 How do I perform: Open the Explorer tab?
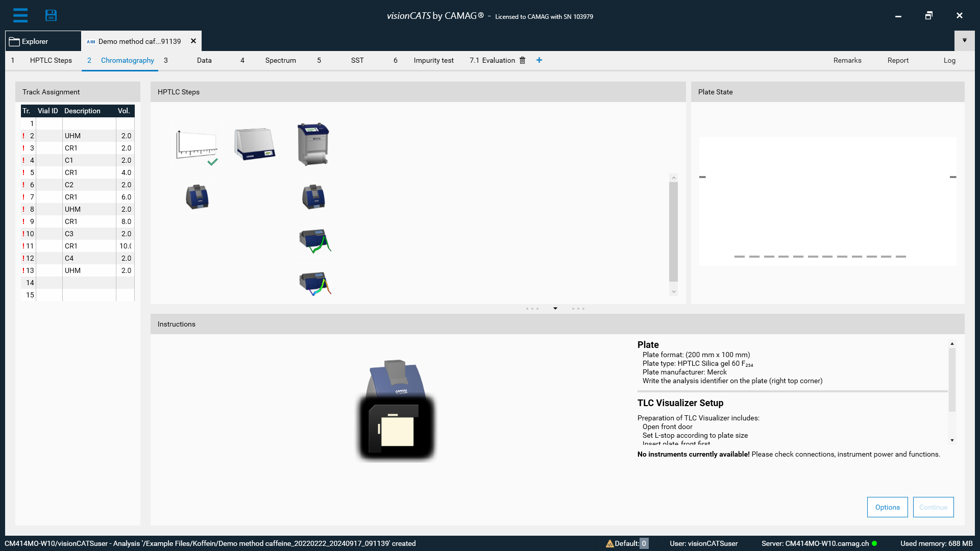coord(35,41)
